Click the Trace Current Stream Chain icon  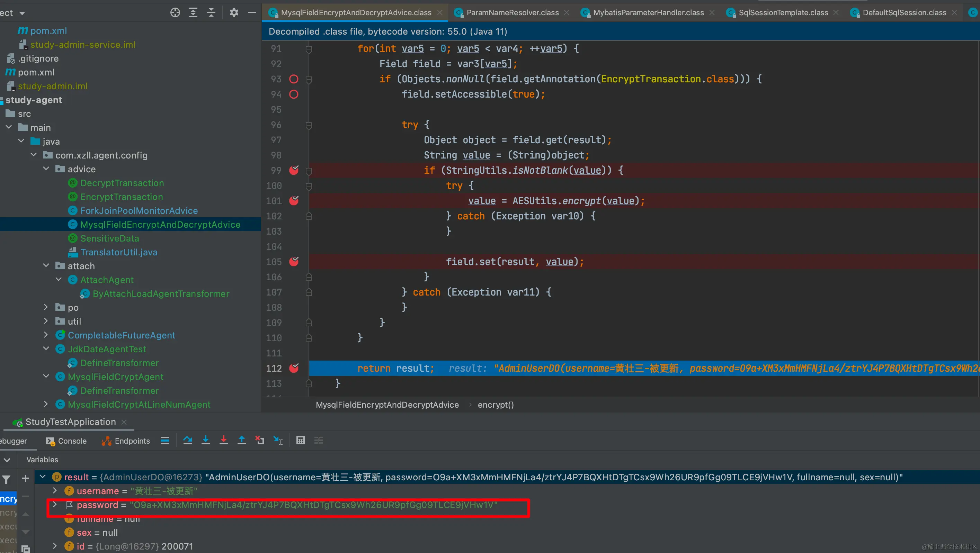point(319,441)
